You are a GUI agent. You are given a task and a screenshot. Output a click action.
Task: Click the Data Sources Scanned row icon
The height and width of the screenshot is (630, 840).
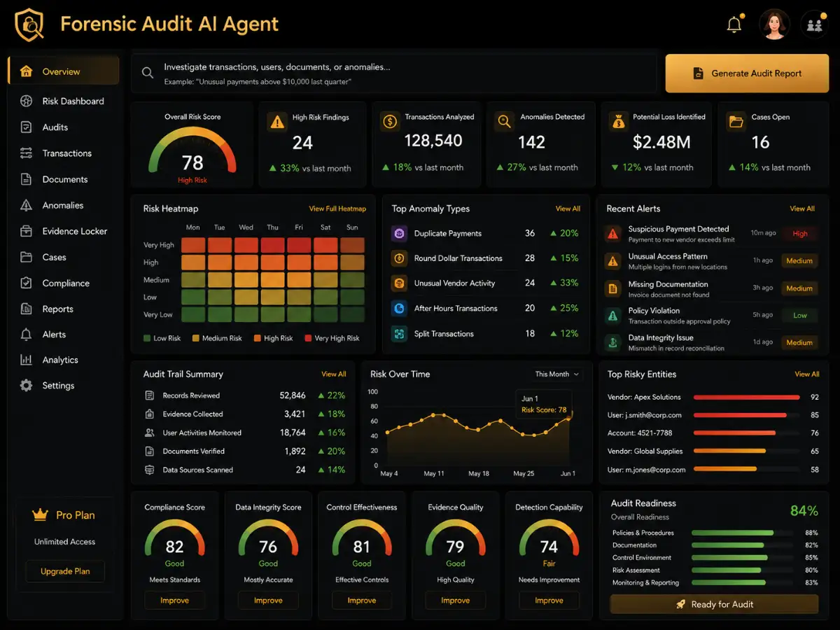click(149, 470)
